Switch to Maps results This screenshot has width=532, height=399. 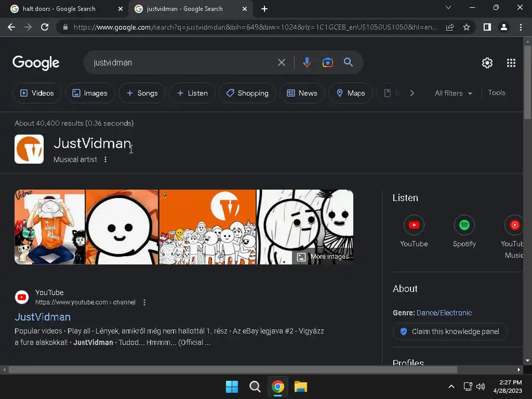tap(351, 93)
